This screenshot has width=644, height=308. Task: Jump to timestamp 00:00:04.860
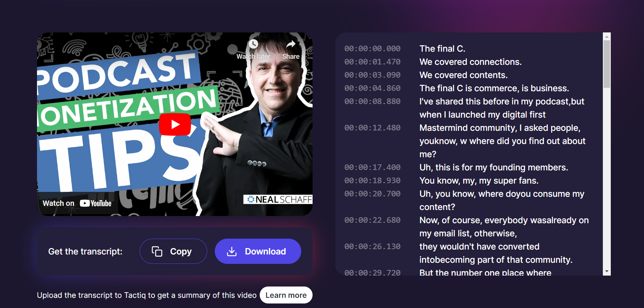(372, 88)
